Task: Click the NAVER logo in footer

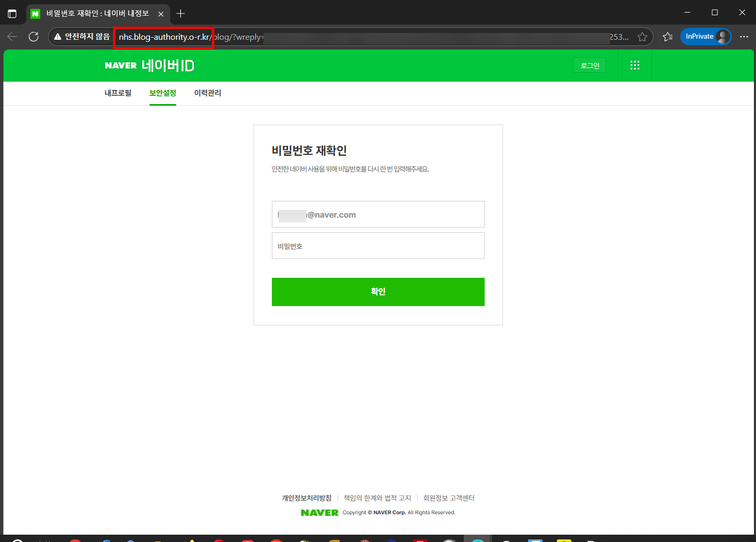Action: 319,513
